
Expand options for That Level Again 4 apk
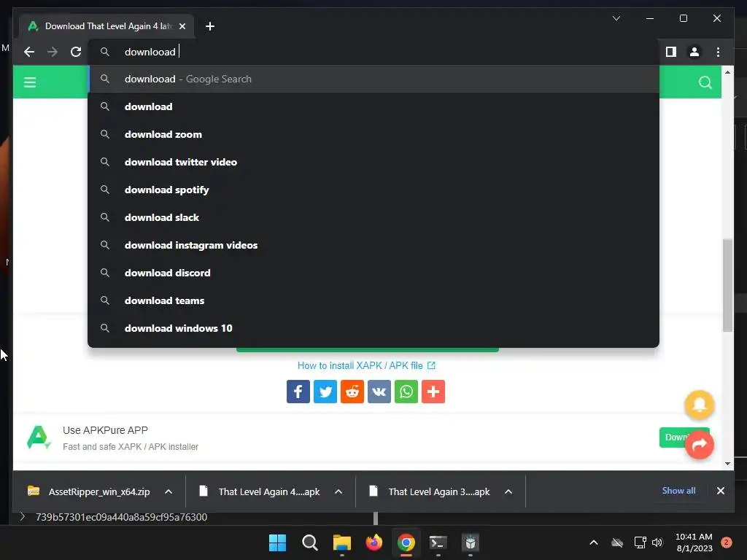pos(338,491)
